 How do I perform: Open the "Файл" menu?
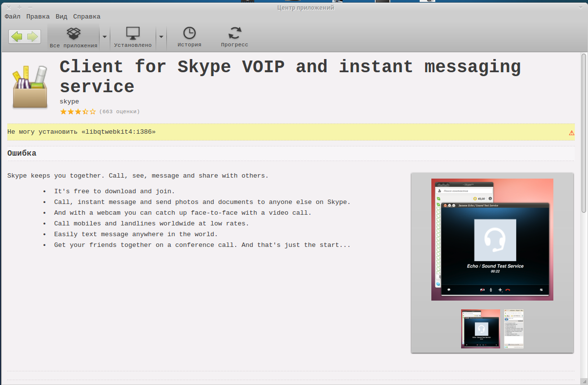point(13,17)
